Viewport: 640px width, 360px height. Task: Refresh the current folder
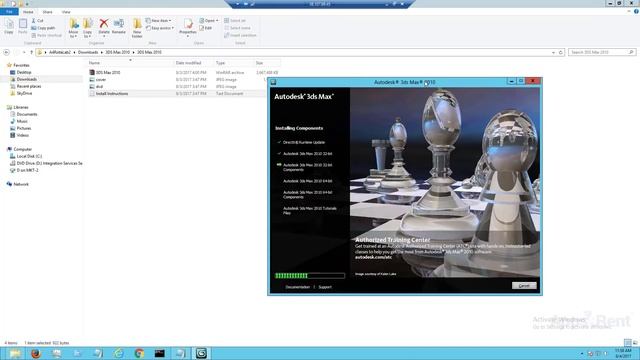tap(561, 52)
